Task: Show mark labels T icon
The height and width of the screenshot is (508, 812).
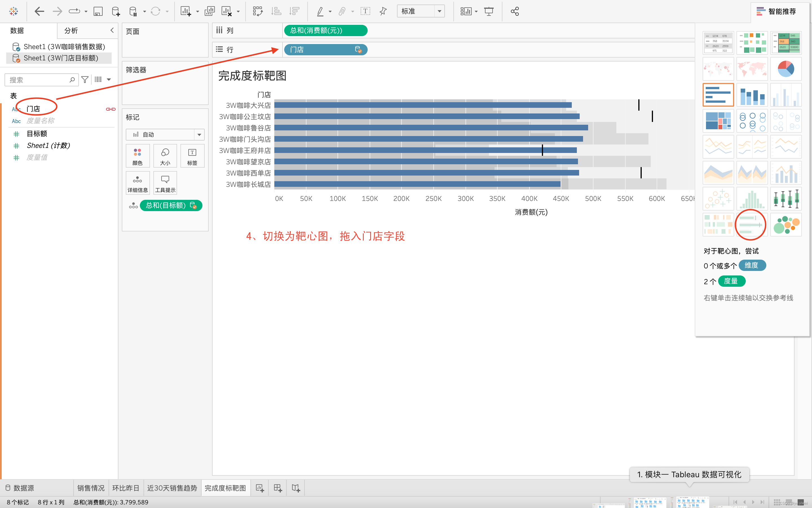Action: (365, 11)
